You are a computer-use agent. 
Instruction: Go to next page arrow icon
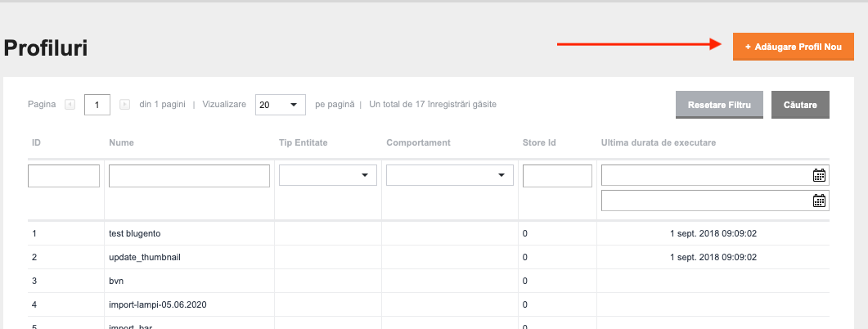tap(124, 104)
